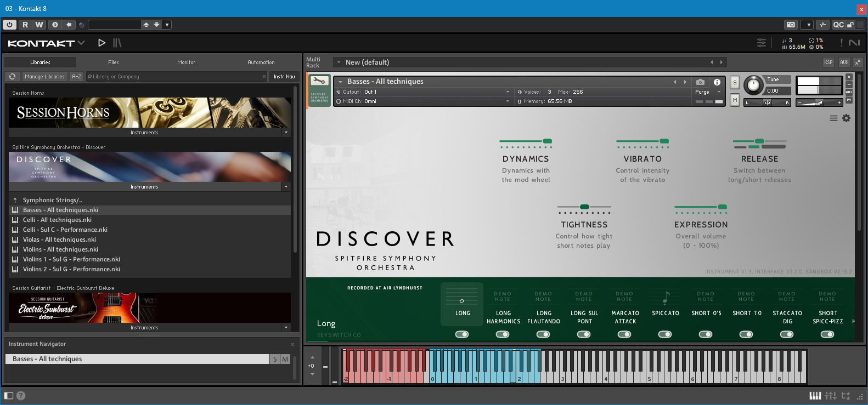Mute the Basses instrument with M button
Screen dimensions: 868x405
tap(735, 100)
